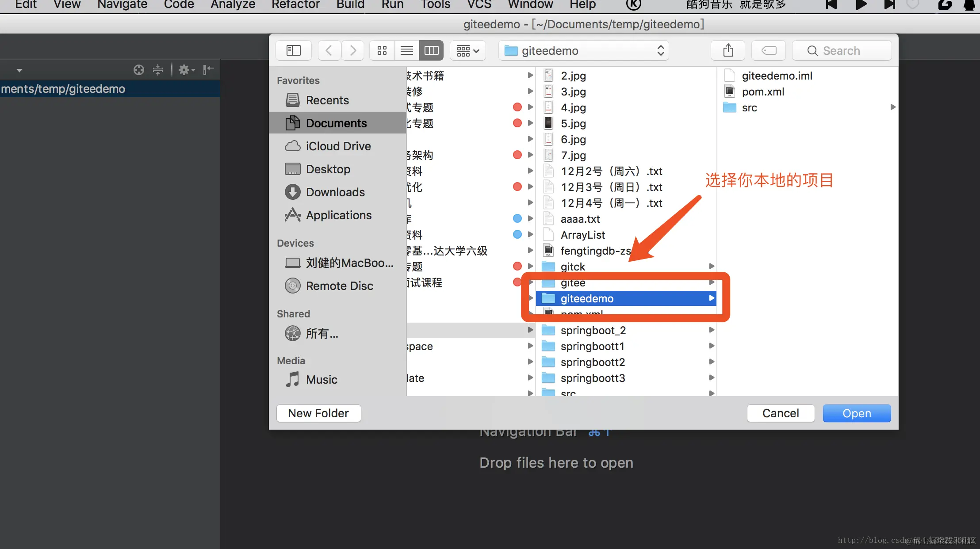Toggle the sidebar visibility button
Image resolution: width=980 pixels, height=549 pixels.
(293, 50)
